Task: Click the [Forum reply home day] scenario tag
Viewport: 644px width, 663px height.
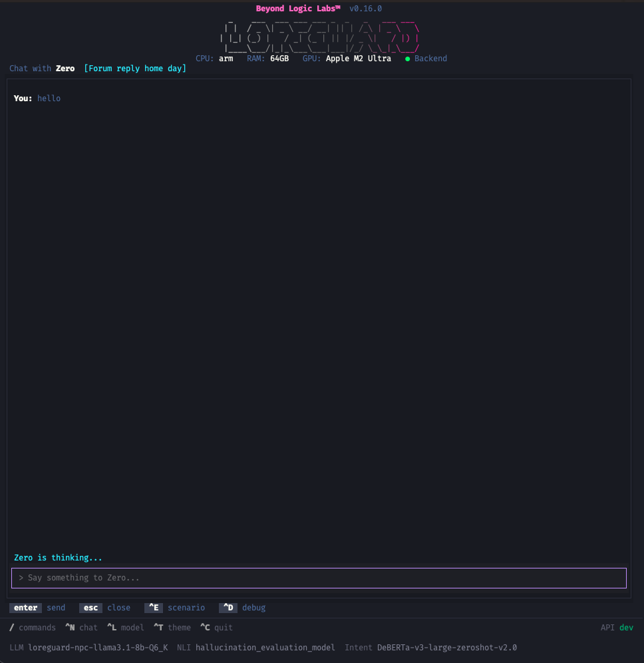Action: pyautogui.click(x=135, y=69)
